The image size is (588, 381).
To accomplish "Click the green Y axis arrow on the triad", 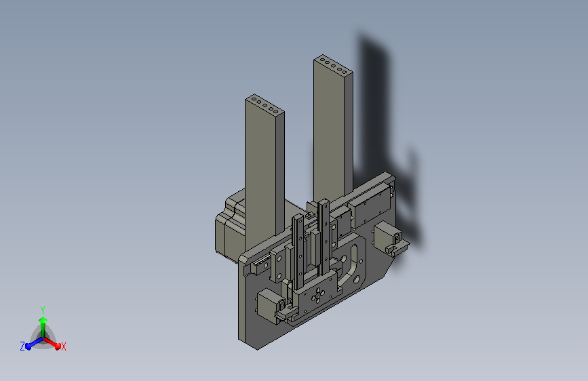I will (x=43, y=326).
